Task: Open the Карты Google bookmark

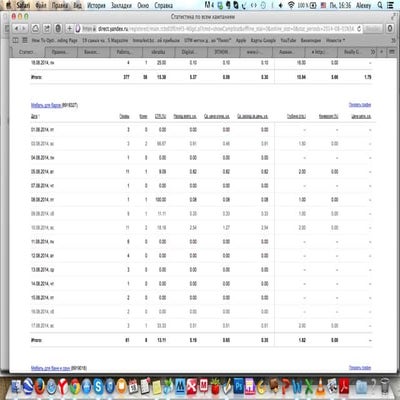Action: 263,40
